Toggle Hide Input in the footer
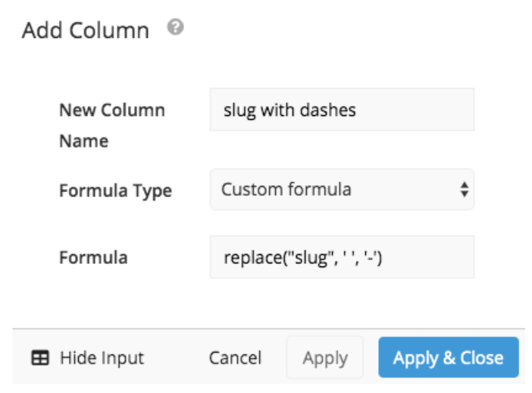The width and height of the screenshot is (532, 393). [88, 357]
